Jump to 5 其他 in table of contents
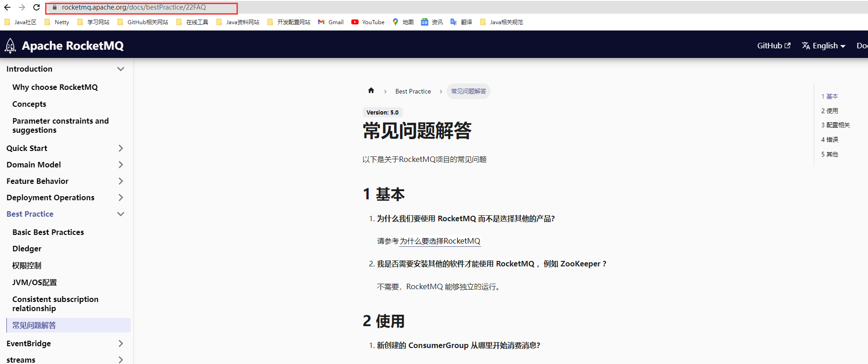Screen dimensions: 868x364 [x=830, y=154]
